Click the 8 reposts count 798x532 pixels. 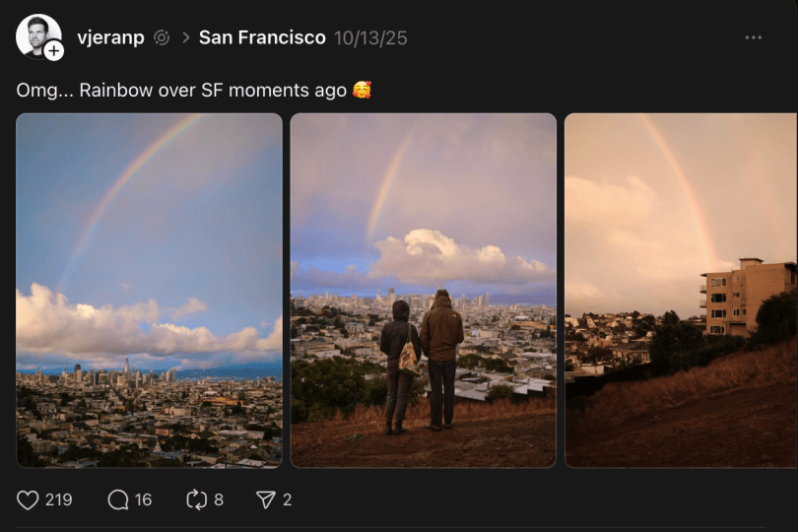(219, 499)
